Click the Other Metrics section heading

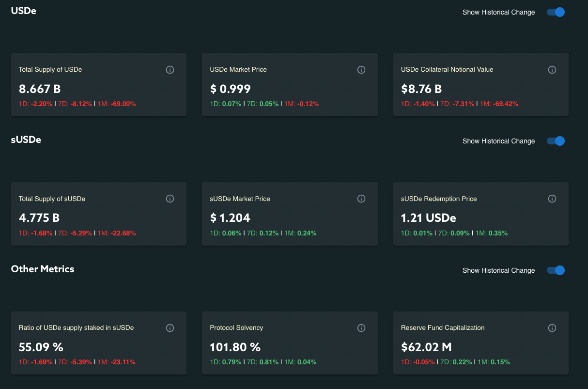pyautogui.click(x=43, y=269)
